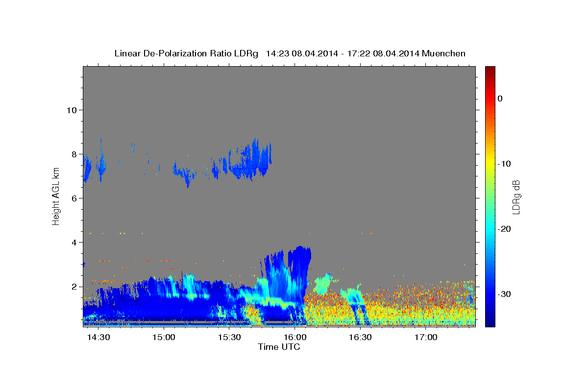Click the cirrus cloud patch near 8 km
The width and height of the screenshot is (588, 392).
pos(251,160)
